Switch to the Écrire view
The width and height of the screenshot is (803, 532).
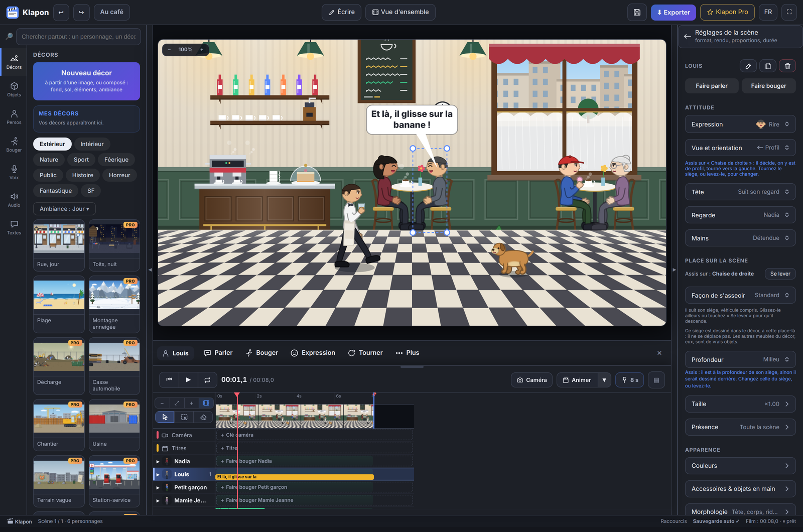341,12
